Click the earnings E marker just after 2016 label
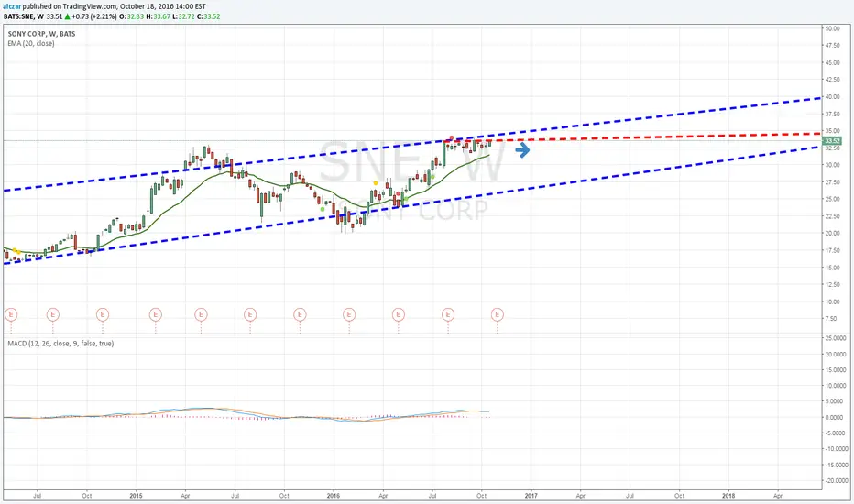Screen dimensions: 854x504 [349, 314]
